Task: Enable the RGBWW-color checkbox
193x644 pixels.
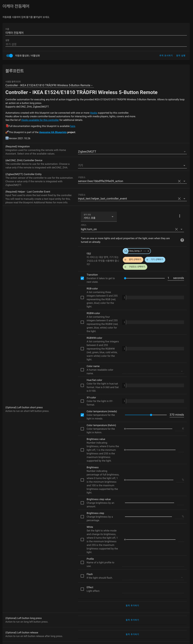Action: point(82,349)
